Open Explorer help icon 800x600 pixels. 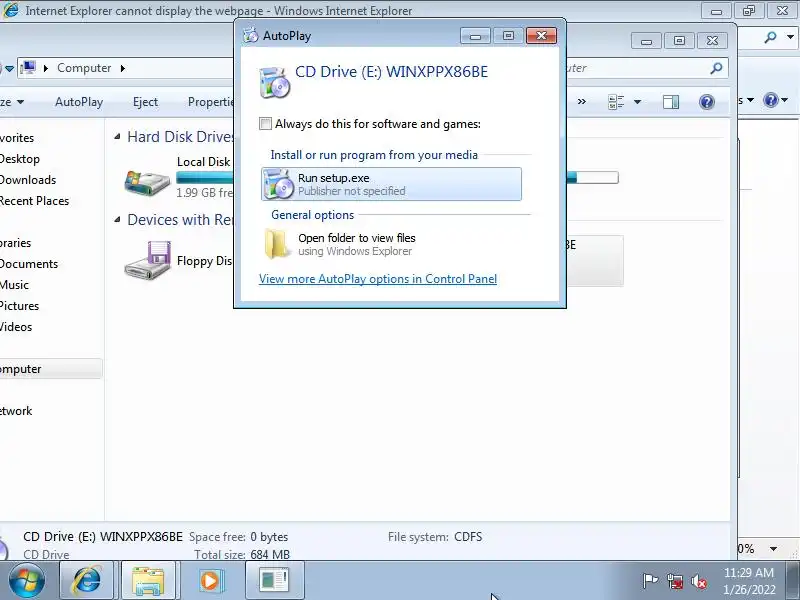[707, 102]
